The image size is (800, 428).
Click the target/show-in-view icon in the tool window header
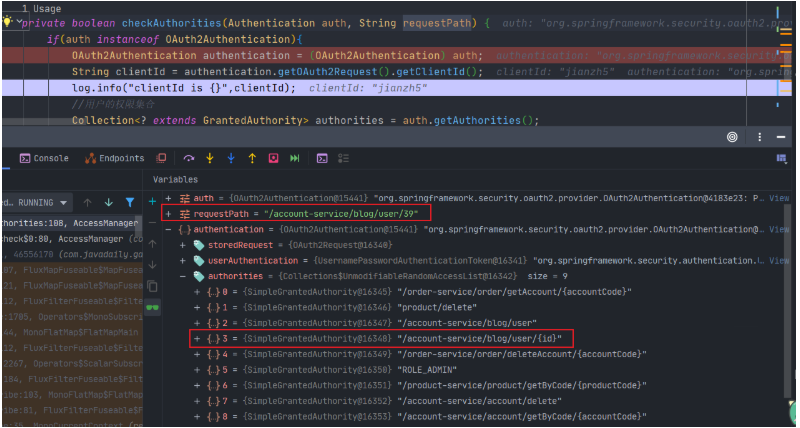[x=732, y=137]
